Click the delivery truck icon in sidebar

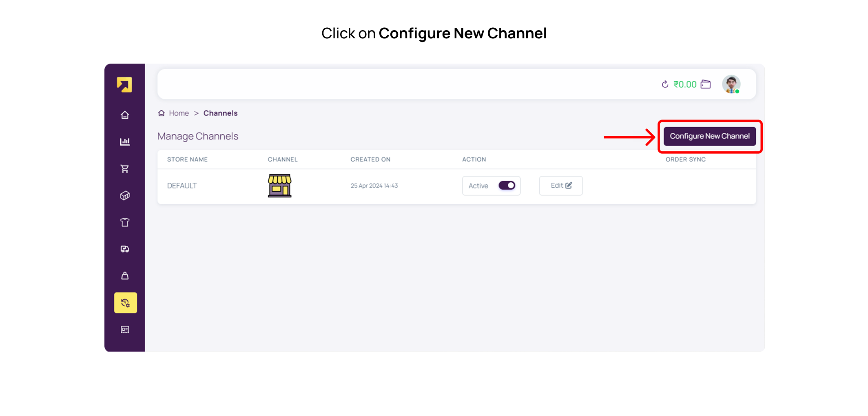click(x=125, y=249)
